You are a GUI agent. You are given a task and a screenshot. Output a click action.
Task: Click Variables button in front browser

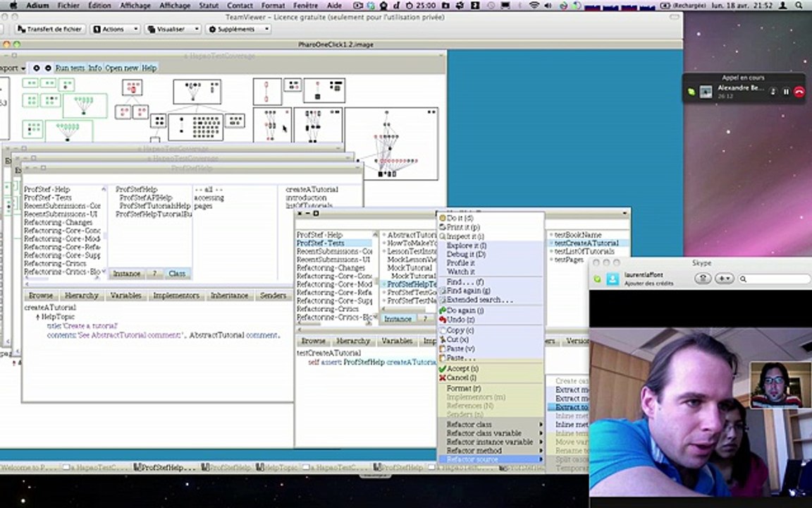[398, 341]
